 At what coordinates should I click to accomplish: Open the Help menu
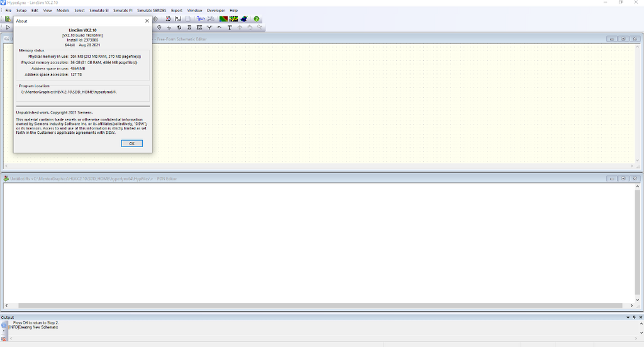click(x=234, y=10)
